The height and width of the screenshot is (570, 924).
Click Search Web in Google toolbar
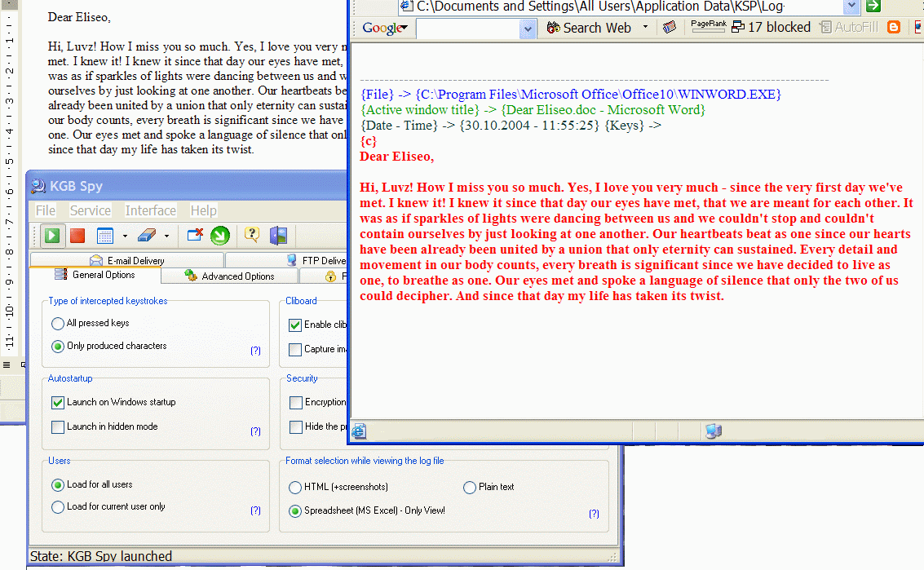point(588,28)
